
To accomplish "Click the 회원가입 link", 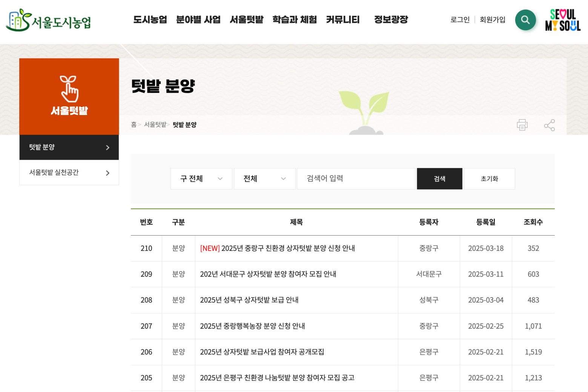I will (493, 20).
